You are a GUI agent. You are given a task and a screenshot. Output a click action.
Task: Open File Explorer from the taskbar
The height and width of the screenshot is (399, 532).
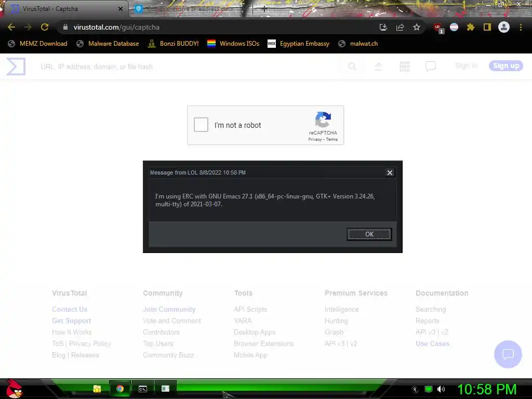97,389
